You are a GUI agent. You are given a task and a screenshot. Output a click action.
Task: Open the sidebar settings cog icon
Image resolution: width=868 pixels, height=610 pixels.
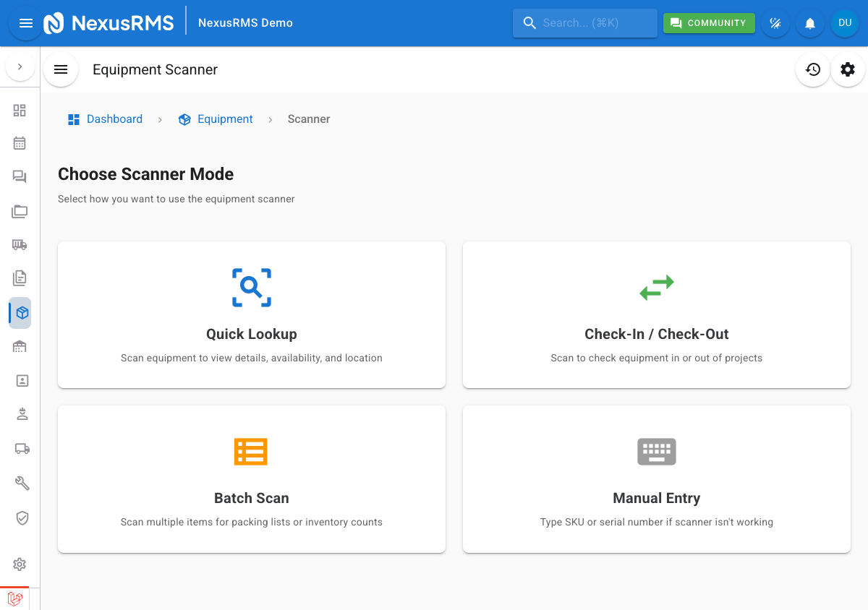pyautogui.click(x=20, y=564)
